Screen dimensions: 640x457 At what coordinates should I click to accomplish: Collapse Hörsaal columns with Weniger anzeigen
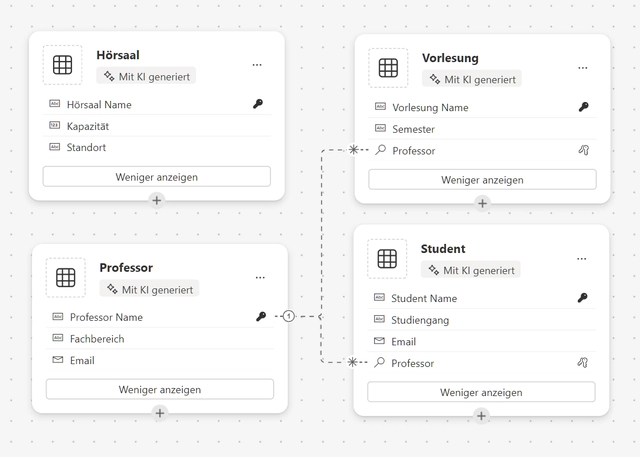click(157, 177)
